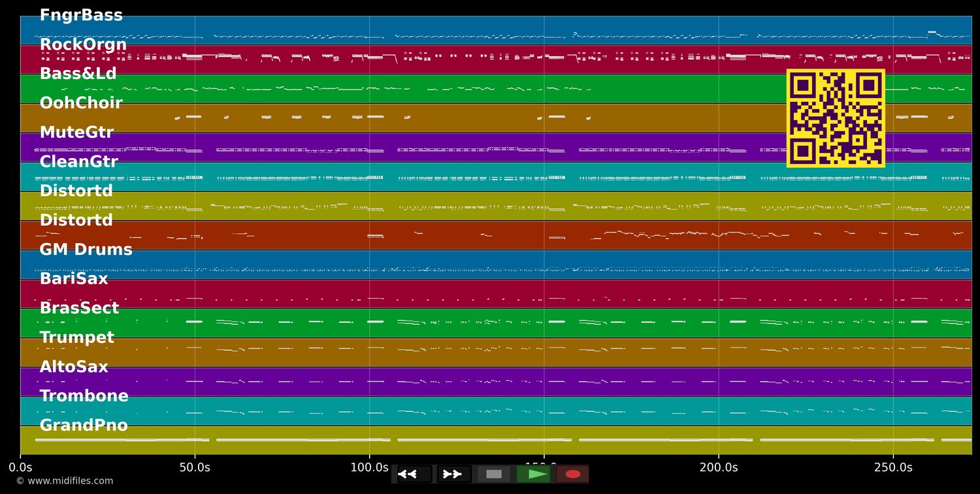This screenshot has width=980, height=494.
Task: Select the Trumpet track lane
Action: click(x=77, y=337)
